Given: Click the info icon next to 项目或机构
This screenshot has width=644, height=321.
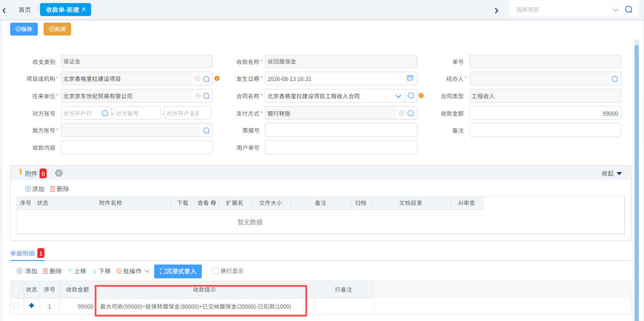Looking at the screenshot, I should pos(217,78).
